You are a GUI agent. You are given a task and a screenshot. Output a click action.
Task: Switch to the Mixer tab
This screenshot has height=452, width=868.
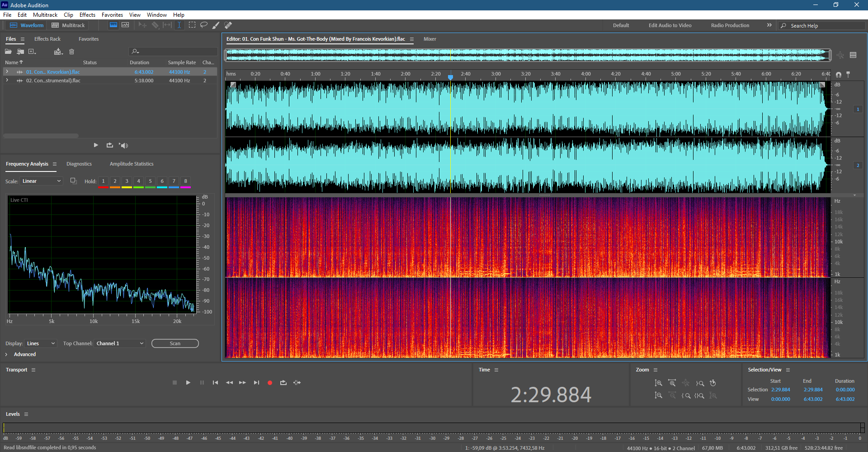point(429,39)
